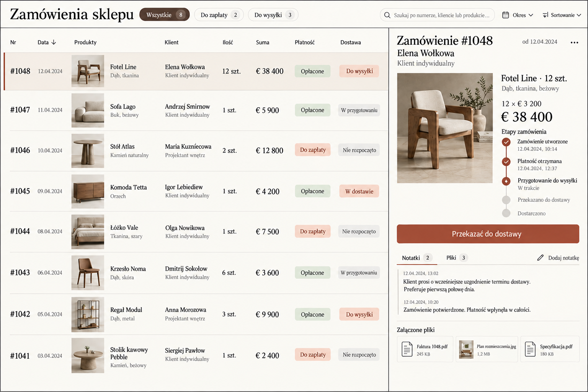588x392 pixels.
Task: Click the Zamówienie utworzone checkmark step
Action: pos(506,142)
